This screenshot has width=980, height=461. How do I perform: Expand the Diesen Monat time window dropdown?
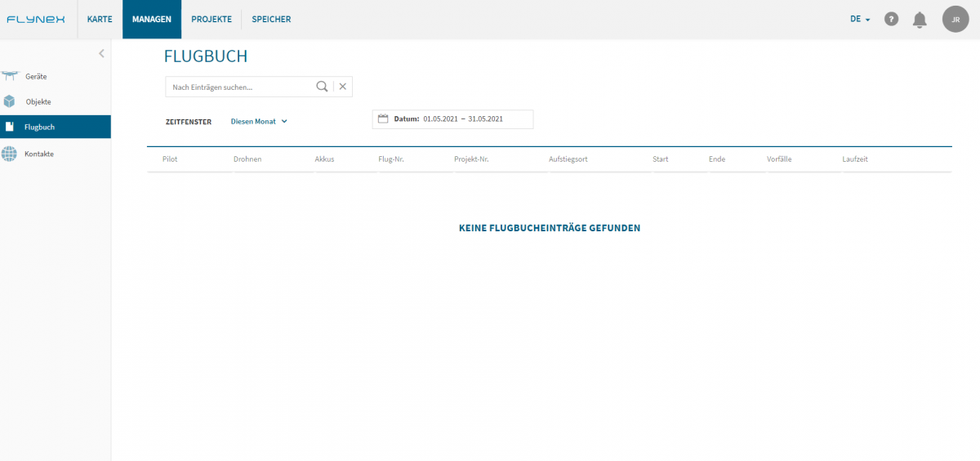pos(259,121)
